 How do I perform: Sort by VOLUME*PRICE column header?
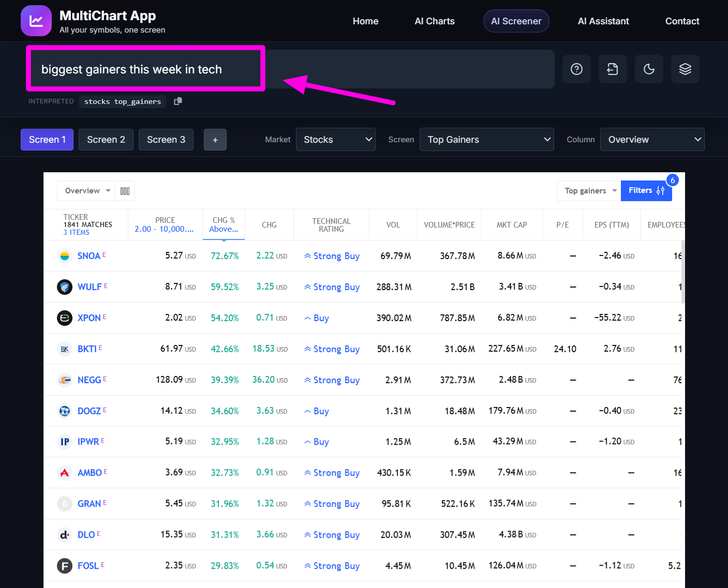(449, 225)
